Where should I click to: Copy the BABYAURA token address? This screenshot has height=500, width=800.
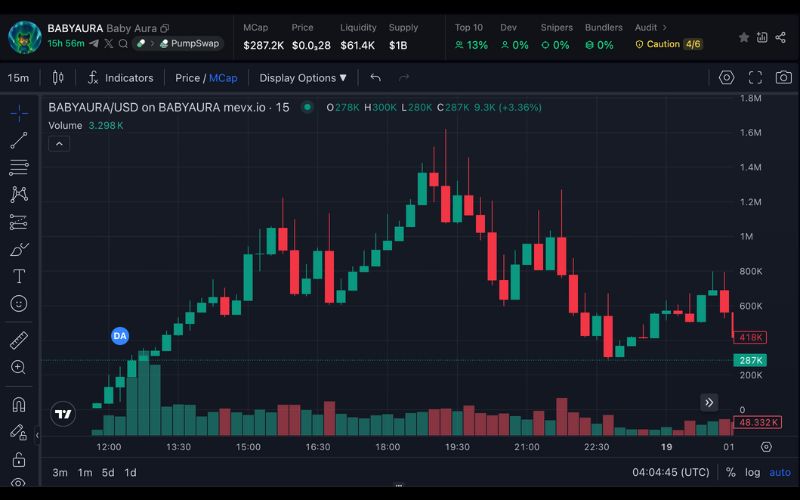(164, 29)
